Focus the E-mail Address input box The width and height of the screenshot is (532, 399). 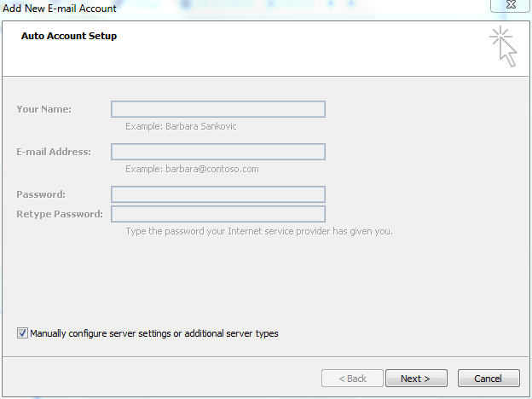click(218, 152)
